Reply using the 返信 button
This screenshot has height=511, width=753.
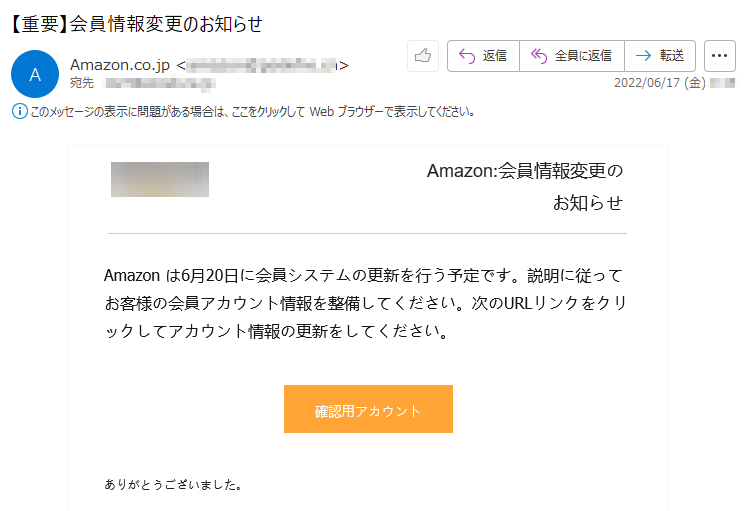coord(483,56)
